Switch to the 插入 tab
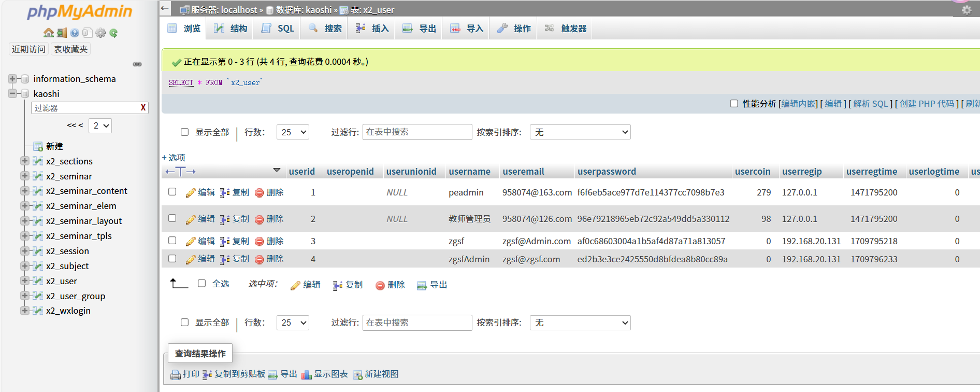Image resolution: width=980 pixels, height=392 pixels. click(372, 29)
